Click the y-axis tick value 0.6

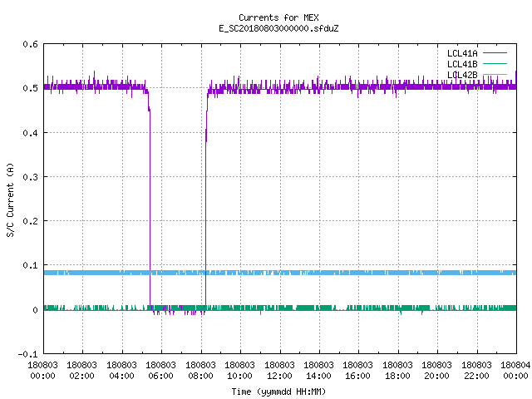[30, 44]
